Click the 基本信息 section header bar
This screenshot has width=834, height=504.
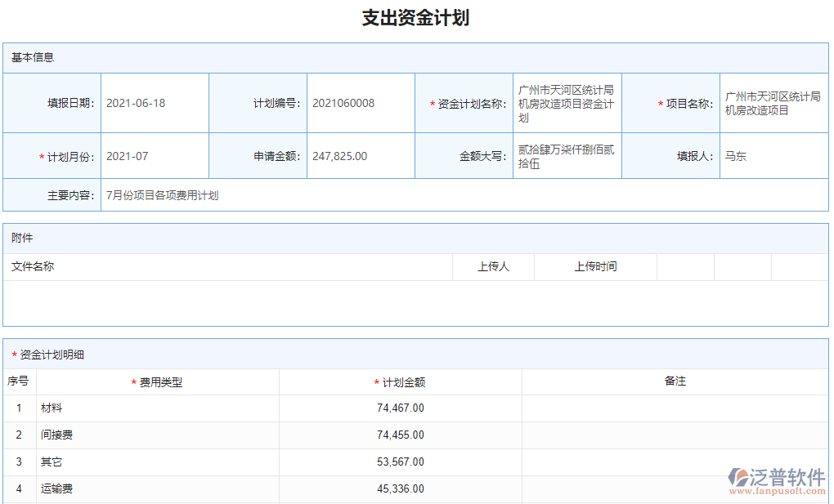click(x=33, y=57)
